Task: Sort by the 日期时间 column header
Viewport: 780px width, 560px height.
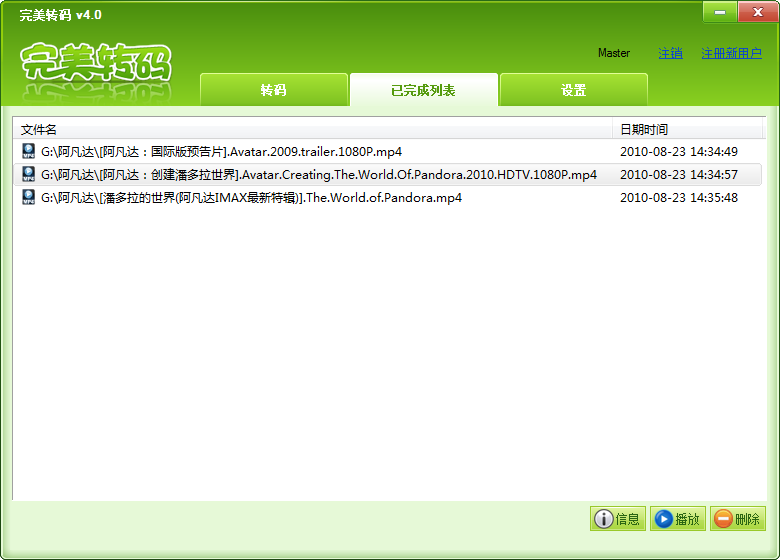Action: (x=688, y=129)
